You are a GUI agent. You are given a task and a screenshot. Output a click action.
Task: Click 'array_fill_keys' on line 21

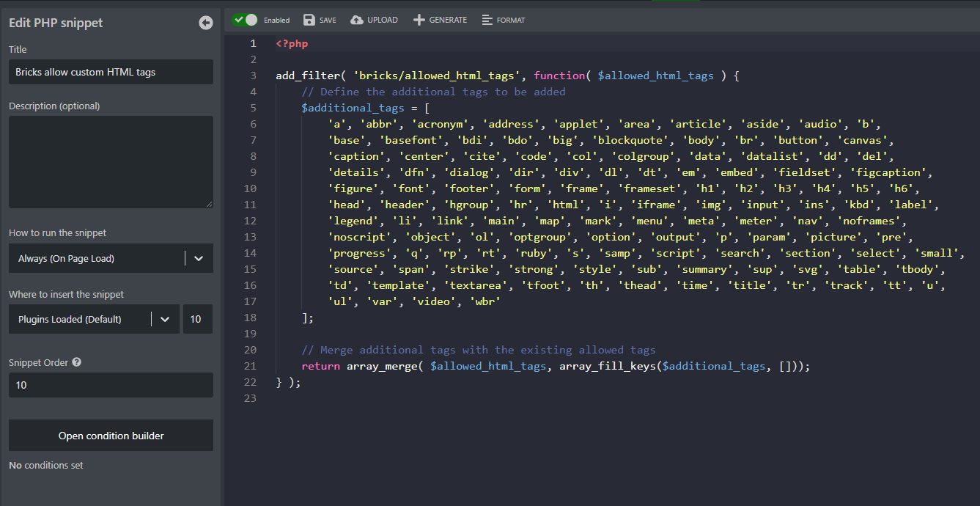[608, 366]
